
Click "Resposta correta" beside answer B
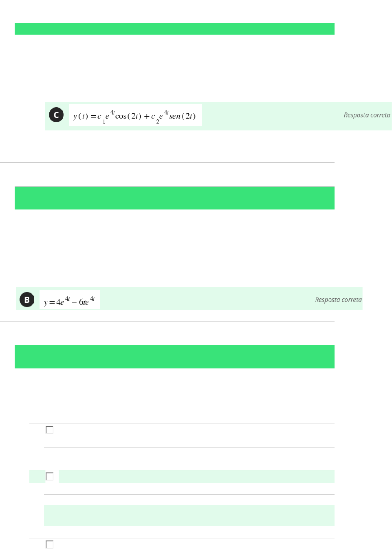pyautogui.click(x=338, y=300)
